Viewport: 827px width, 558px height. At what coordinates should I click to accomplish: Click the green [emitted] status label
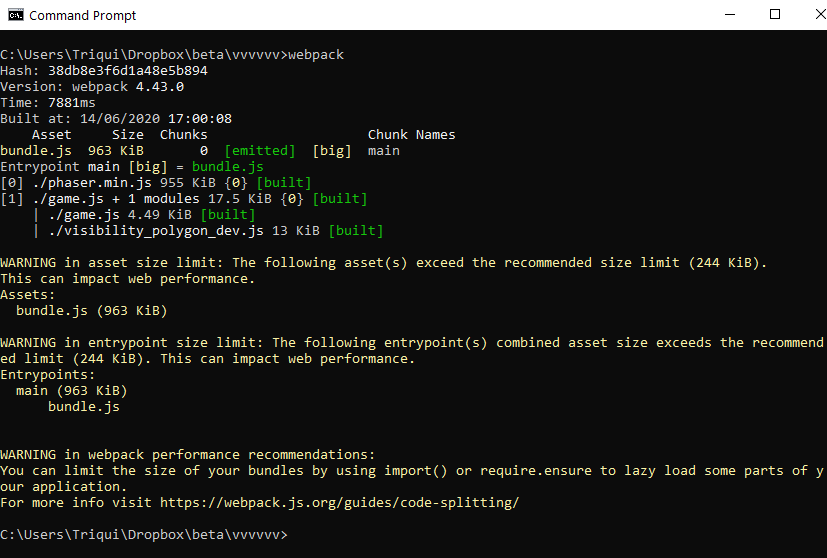[259, 151]
